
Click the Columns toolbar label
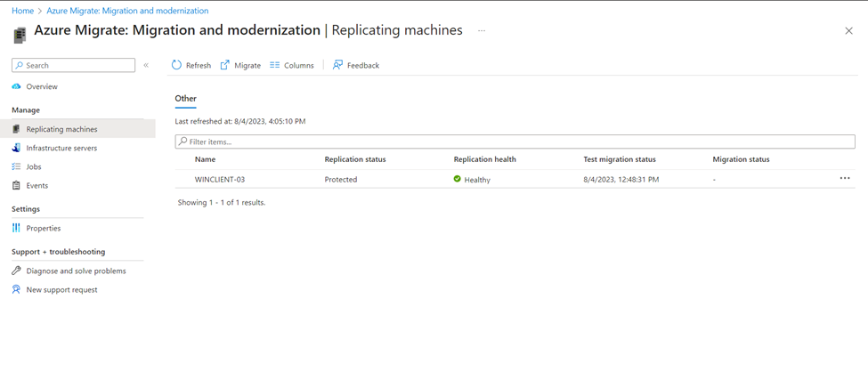point(299,65)
